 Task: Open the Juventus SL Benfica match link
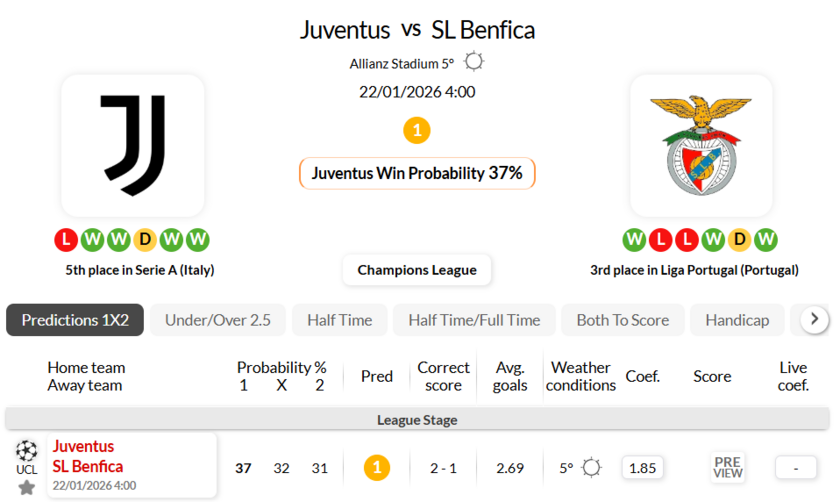[88, 457]
